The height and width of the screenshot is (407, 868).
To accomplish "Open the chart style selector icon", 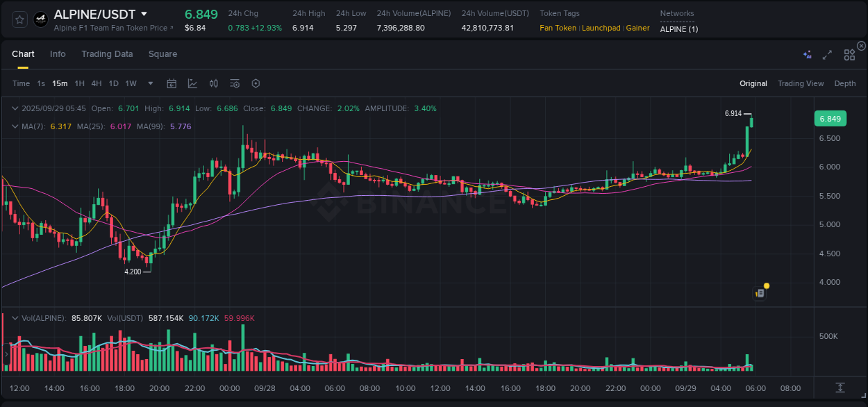I will tap(192, 83).
